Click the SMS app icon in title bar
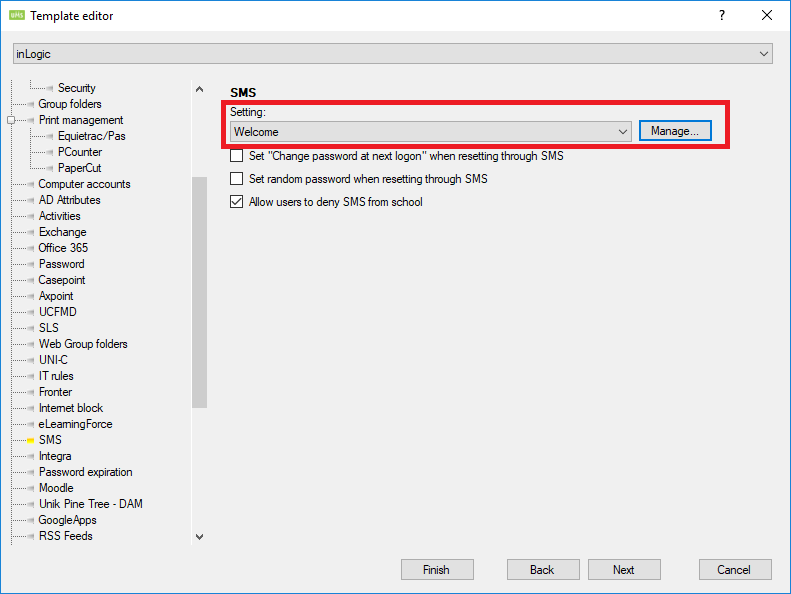Image resolution: width=791 pixels, height=594 pixels. 16,15
